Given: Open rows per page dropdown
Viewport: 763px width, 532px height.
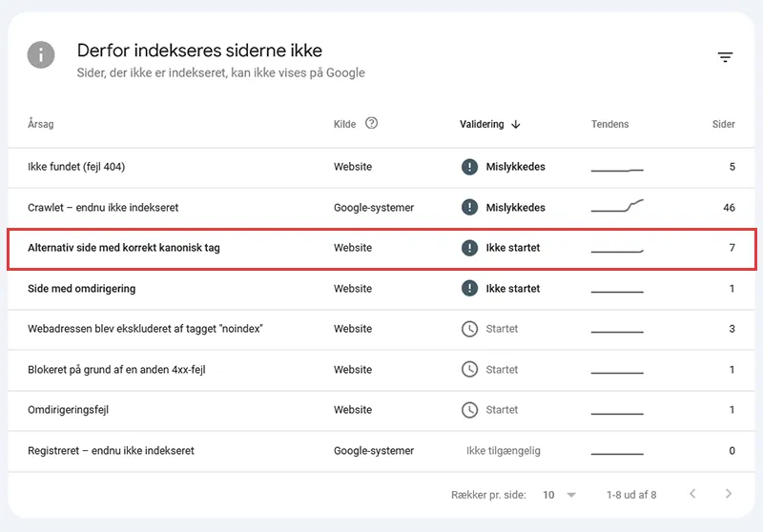Looking at the screenshot, I should (560, 495).
